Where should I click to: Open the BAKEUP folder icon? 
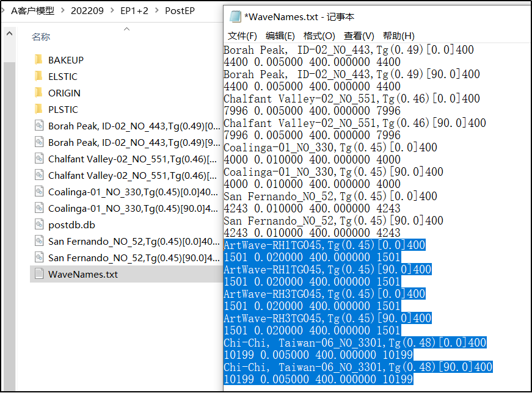pyautogui.click(x=38, y=60)
